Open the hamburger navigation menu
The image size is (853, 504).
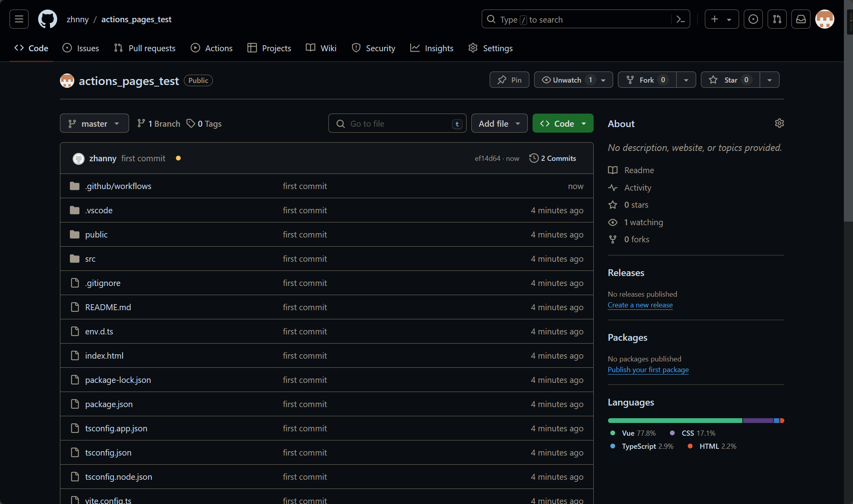(x=19, y=19)
